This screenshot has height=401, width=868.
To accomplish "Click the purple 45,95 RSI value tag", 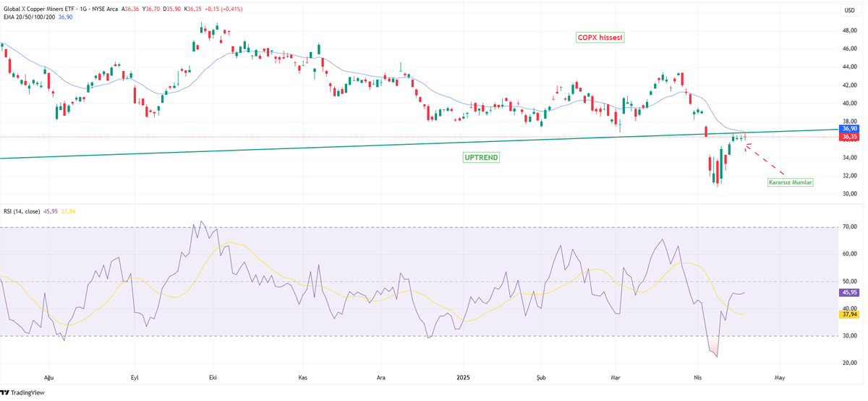I will pyautogui.click(x=848, y=292).
